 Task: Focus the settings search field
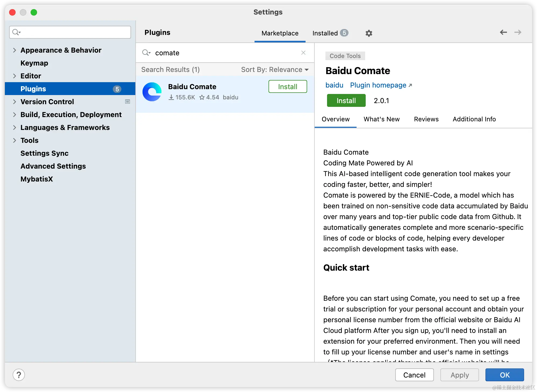(75, 32)
